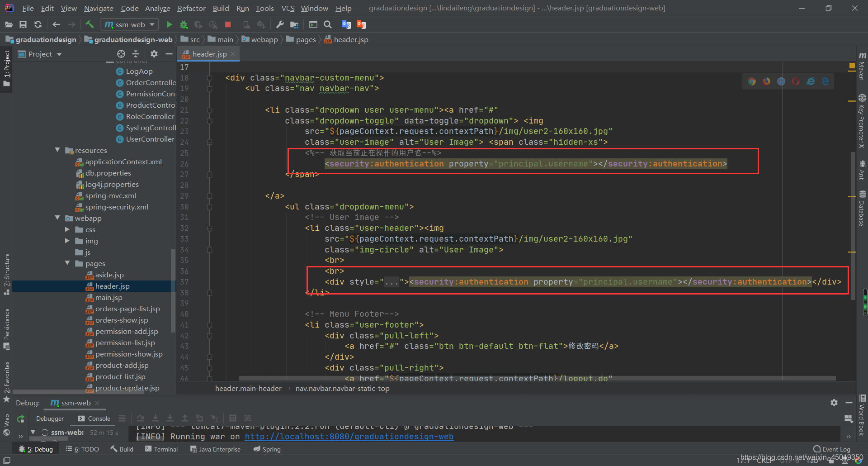Open the Java Enterprise tool window
The image size is (868, 466).
216,449
